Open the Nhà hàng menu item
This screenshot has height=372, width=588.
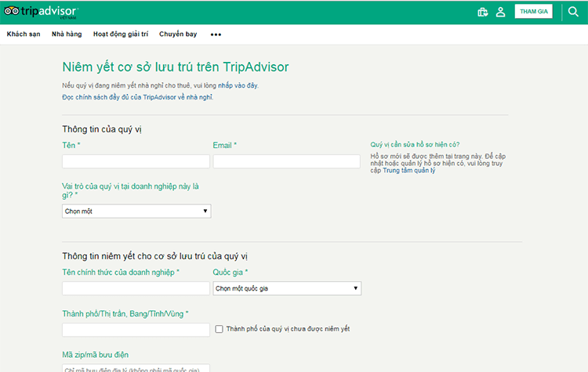tap(67, 34)
